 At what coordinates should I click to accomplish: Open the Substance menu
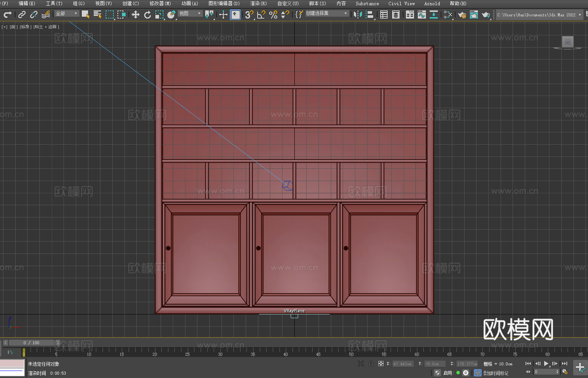367,3
